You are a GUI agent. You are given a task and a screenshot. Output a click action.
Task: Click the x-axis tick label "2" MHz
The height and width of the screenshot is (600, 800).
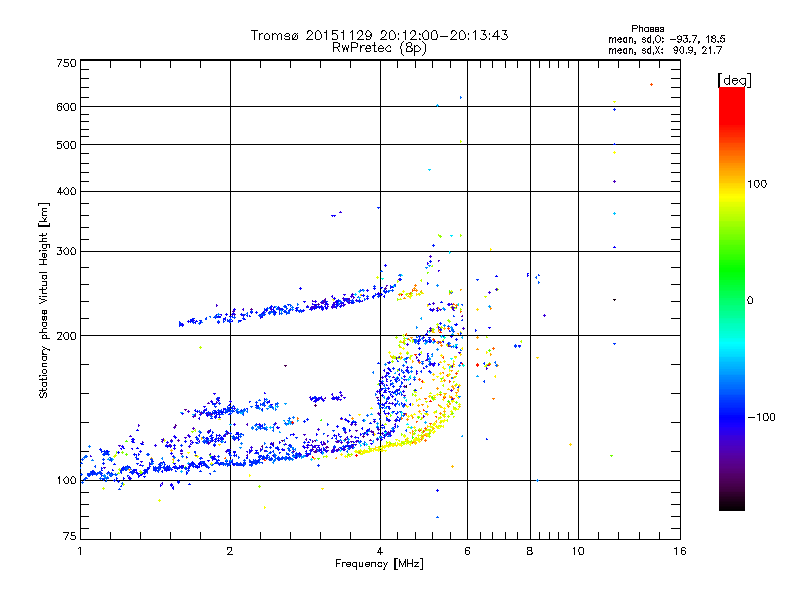(x=230, y=551)
